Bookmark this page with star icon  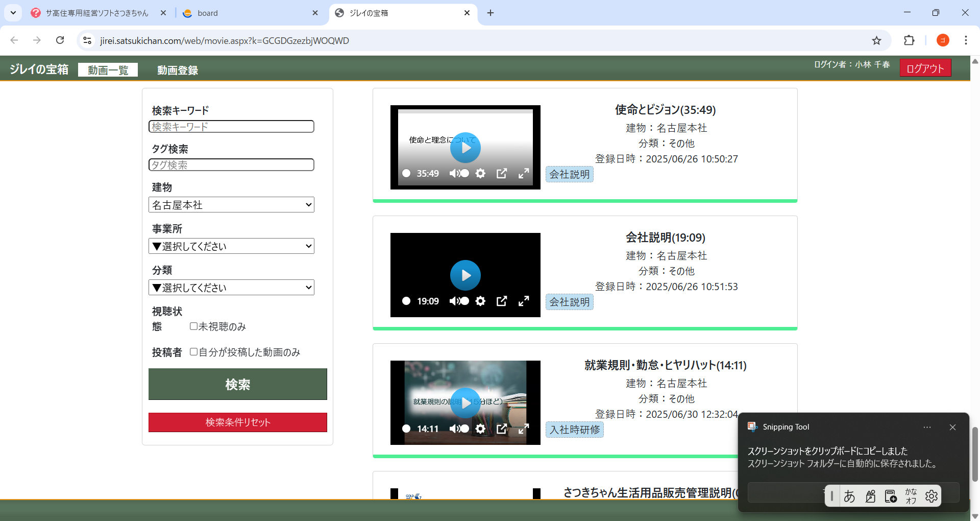pyautogui.click(x=876, y=41)
